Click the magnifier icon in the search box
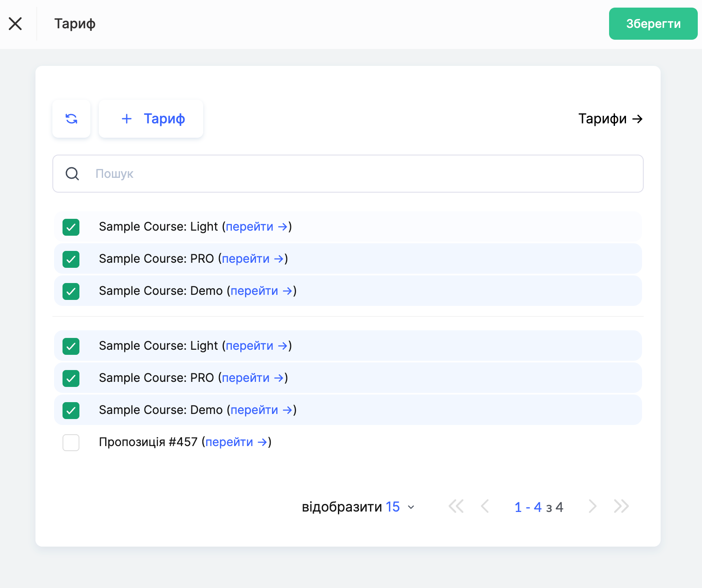 pyautogui.click(x=72, y=174)
